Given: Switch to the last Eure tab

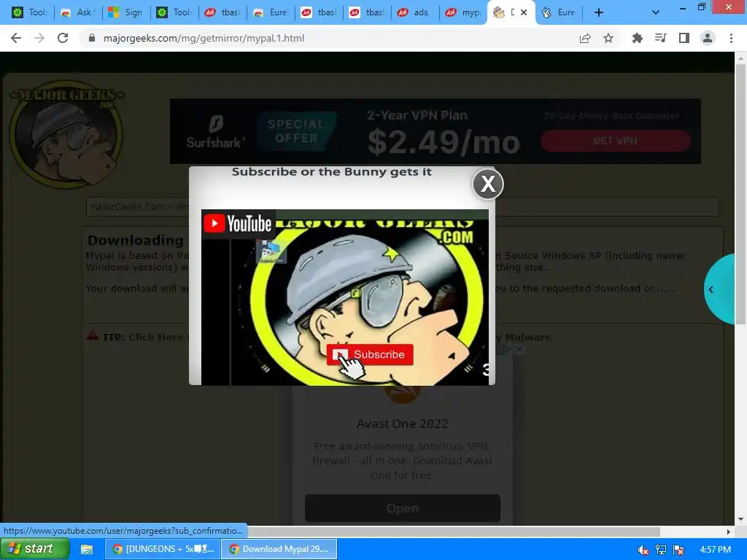Looking at the screenshot, I should (x=560, y=12).
